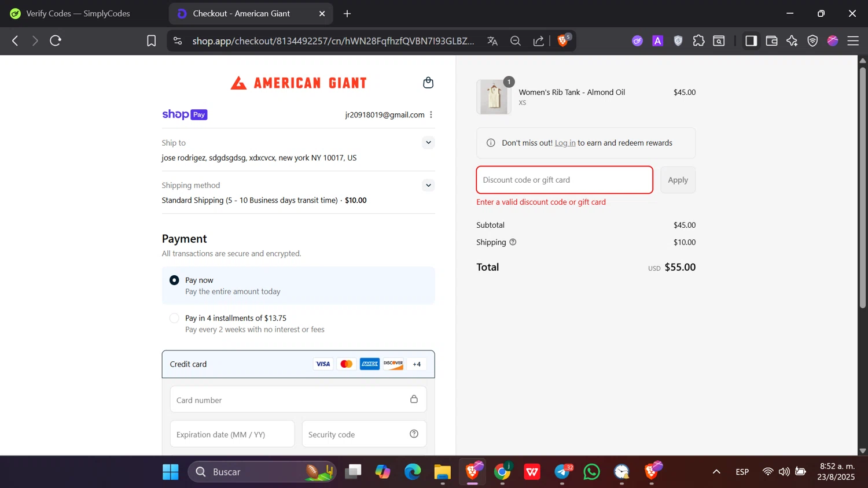Viewport: 868px width, 488px height.
Task: Open the browser hamburger main menu
Action: click(x=853, y=40)
